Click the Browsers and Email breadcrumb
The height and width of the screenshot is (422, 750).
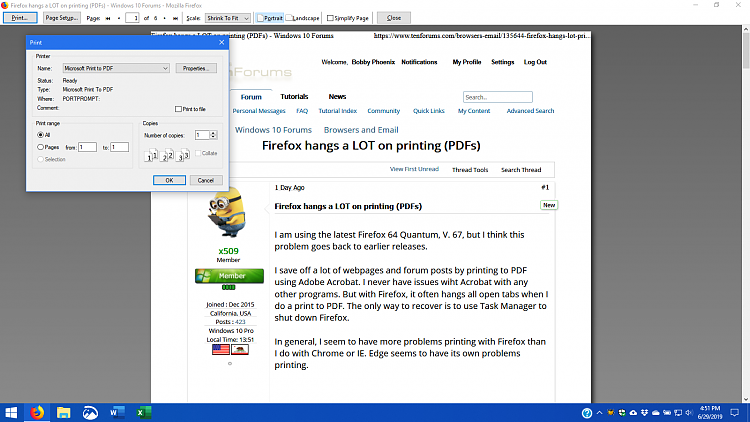pyautogui.click(x=361, y=130)
